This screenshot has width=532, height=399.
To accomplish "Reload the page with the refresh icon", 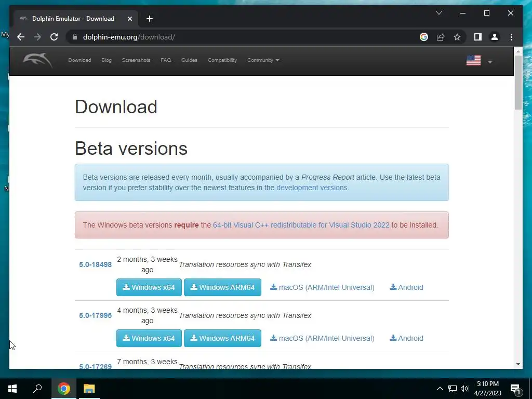I will (54, 37).
